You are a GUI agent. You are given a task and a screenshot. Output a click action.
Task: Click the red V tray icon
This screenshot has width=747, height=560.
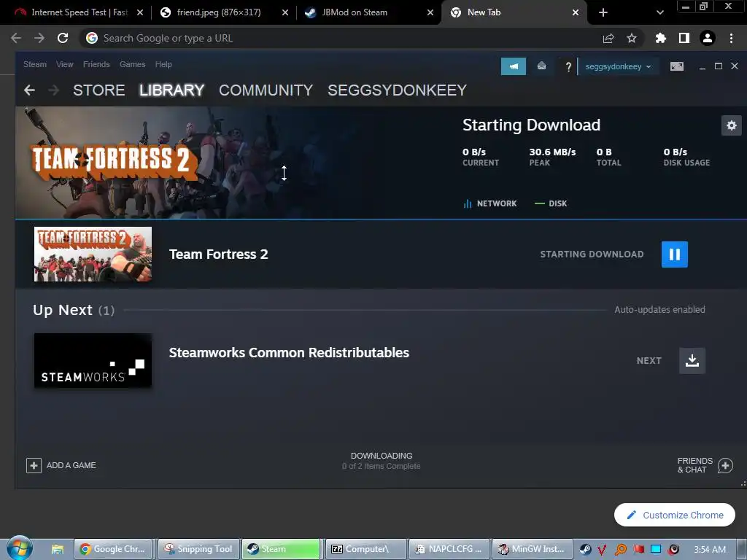click(x=602, y=550)
